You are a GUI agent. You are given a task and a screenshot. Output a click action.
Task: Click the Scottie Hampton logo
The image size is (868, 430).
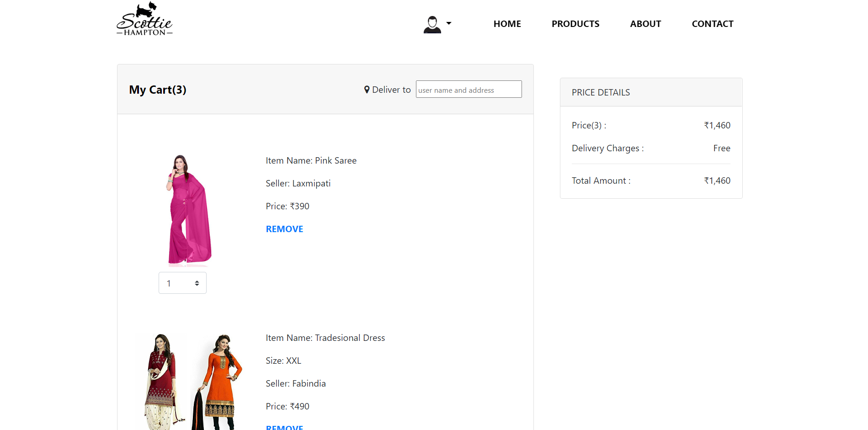[x=144, y=19]
